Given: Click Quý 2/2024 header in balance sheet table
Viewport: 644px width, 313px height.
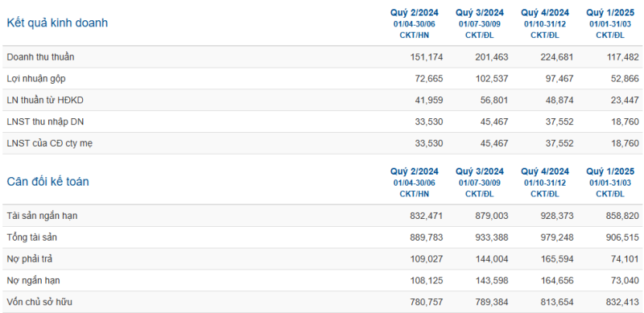Looking at the screenshot, I should [x=414, y=171].
